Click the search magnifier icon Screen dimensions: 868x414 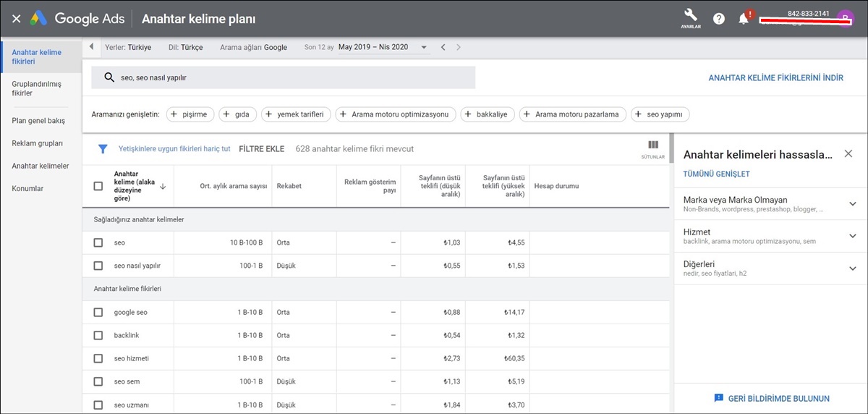click(x=109, y=77)
